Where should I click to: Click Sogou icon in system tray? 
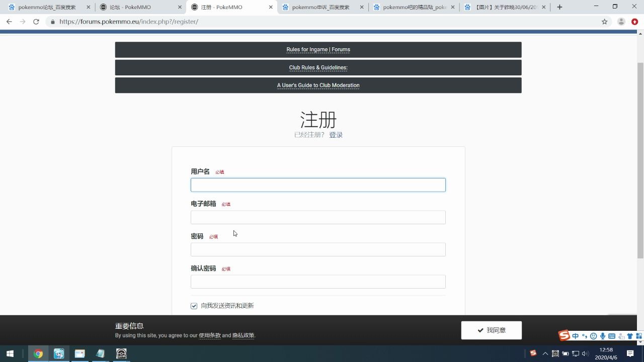tap(533, 353)
